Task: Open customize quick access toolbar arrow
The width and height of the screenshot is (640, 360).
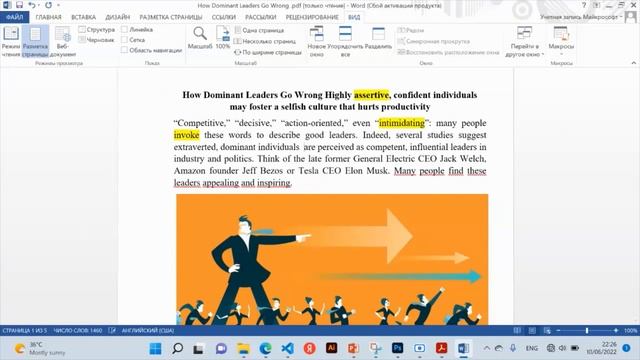Action: click(59, 5)
